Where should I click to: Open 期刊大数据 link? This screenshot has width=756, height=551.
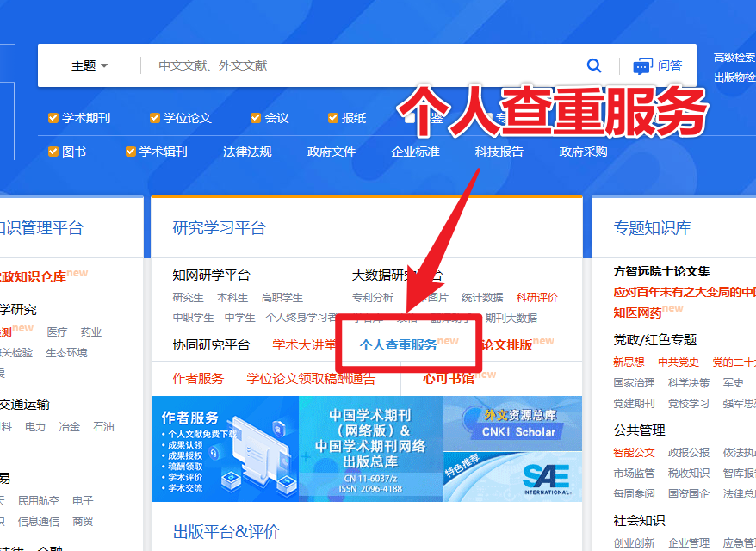click(x=511, y=319)
